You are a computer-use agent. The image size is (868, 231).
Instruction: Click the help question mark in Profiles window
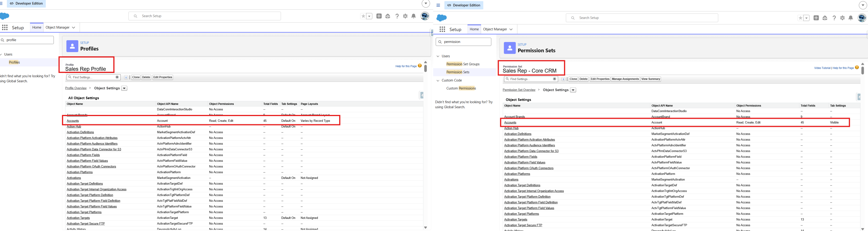pyautogui.click(x=397, y=16)
